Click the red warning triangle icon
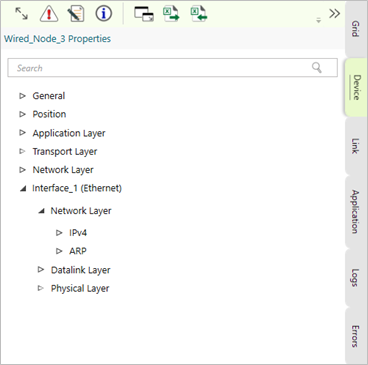The image size is (368, 365). 49,14
